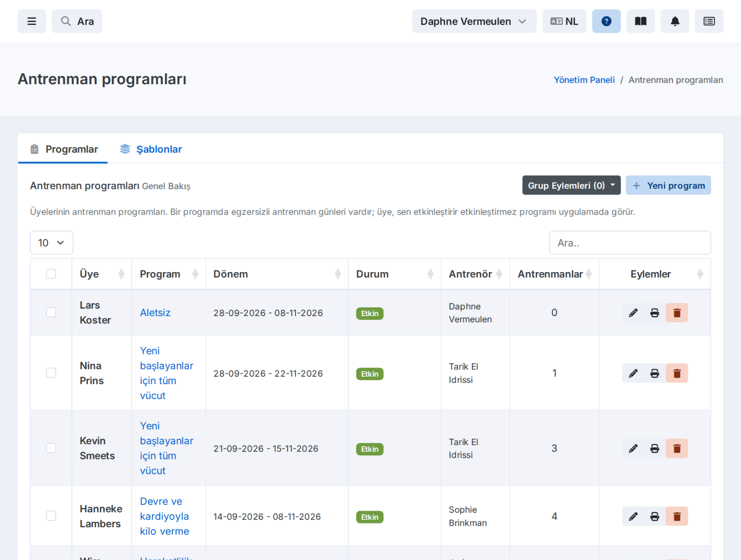
Task: Switch to the Şablonlar tab
Action: pyautogui.click(x=151, y=149)
